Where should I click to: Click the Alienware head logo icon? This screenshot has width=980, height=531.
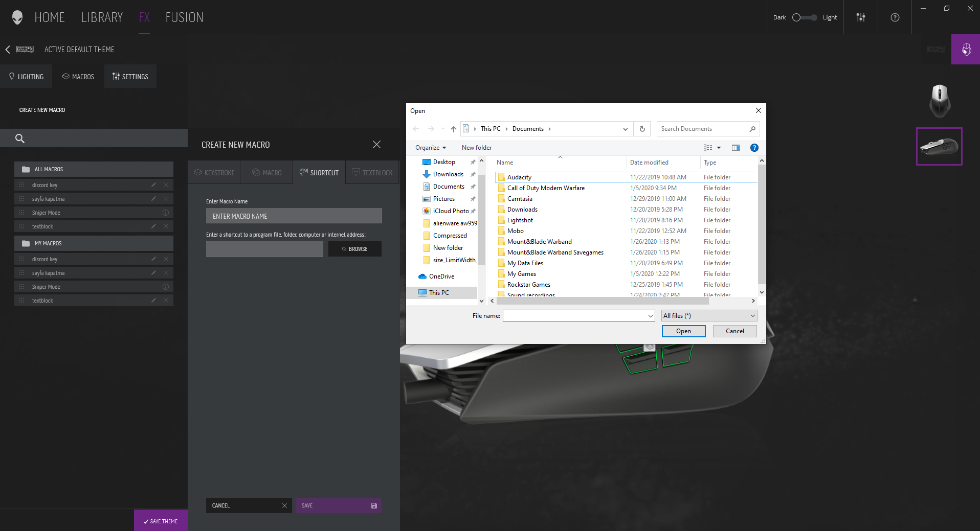[17, 17]
